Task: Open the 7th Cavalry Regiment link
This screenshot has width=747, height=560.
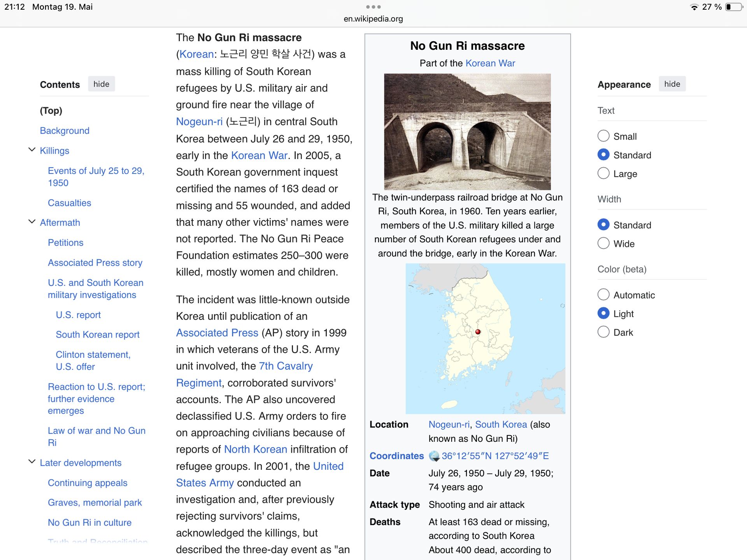Action: (x=286, y=366)
